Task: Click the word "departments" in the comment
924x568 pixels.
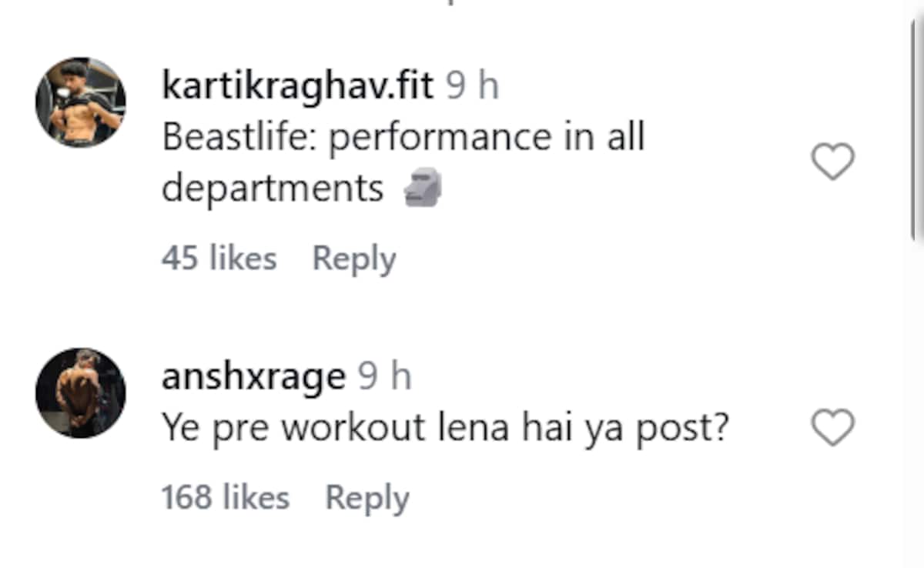Action: pyautogui.click(x=273, y=189)
